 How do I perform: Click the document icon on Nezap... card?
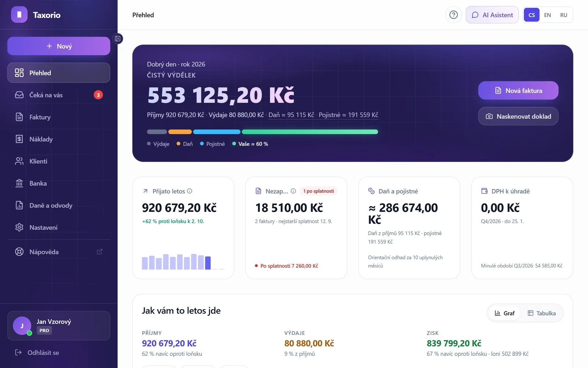(258, 191)
